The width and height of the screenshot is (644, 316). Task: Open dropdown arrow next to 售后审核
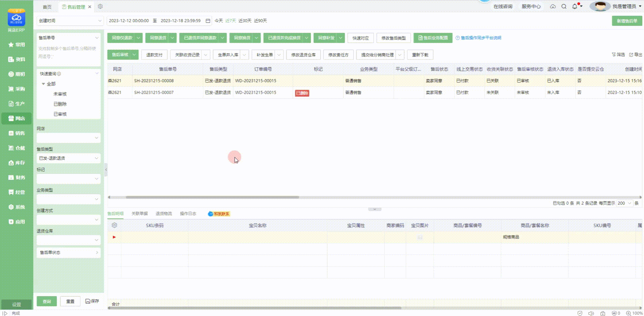[134, 54]
